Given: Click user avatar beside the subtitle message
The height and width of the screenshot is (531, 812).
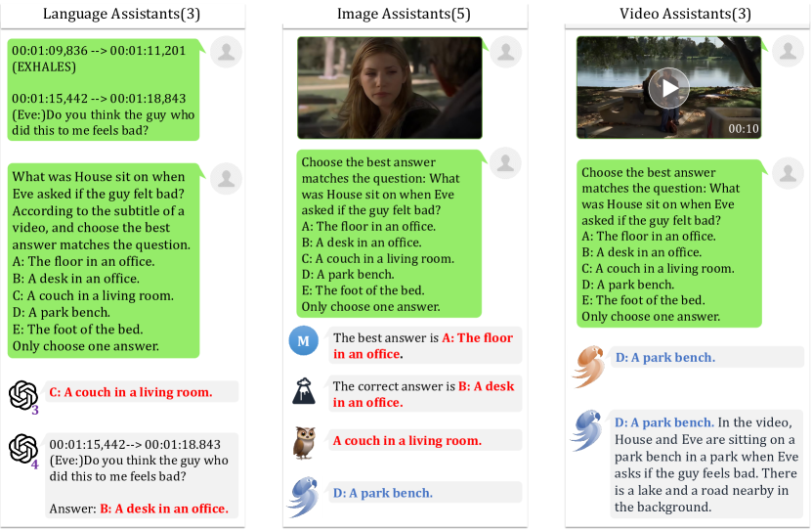Looking at the screenshot, I should [227, 53].
